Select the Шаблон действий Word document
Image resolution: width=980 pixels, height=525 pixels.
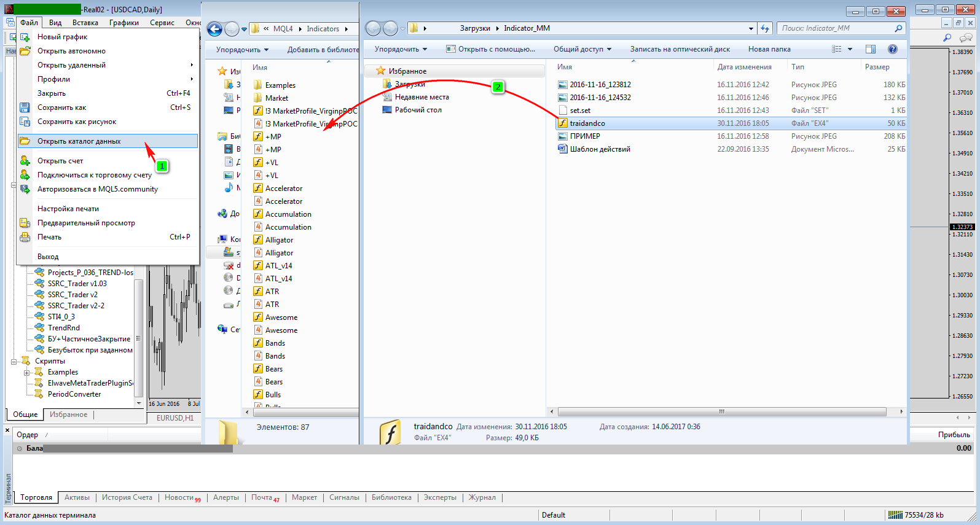[x=600, y=149]
